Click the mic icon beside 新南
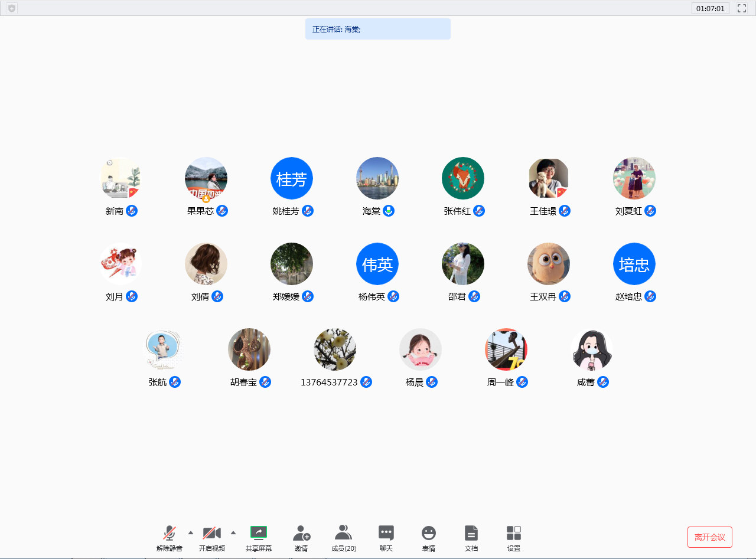 tap(131, 211)
